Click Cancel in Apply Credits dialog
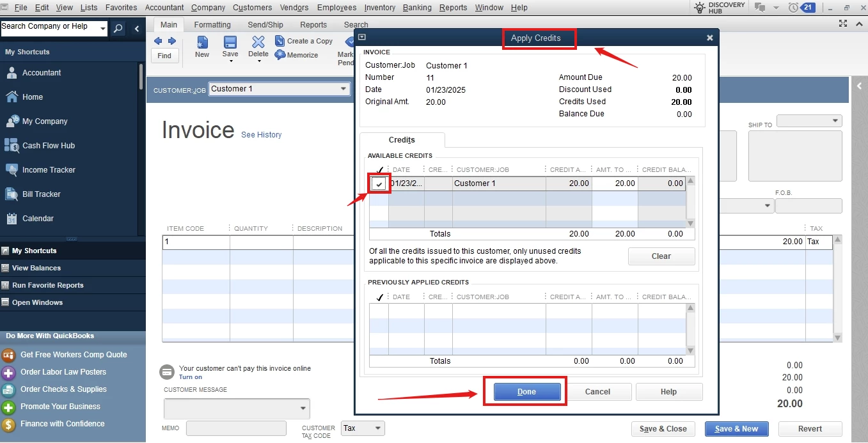 [597, 392]
